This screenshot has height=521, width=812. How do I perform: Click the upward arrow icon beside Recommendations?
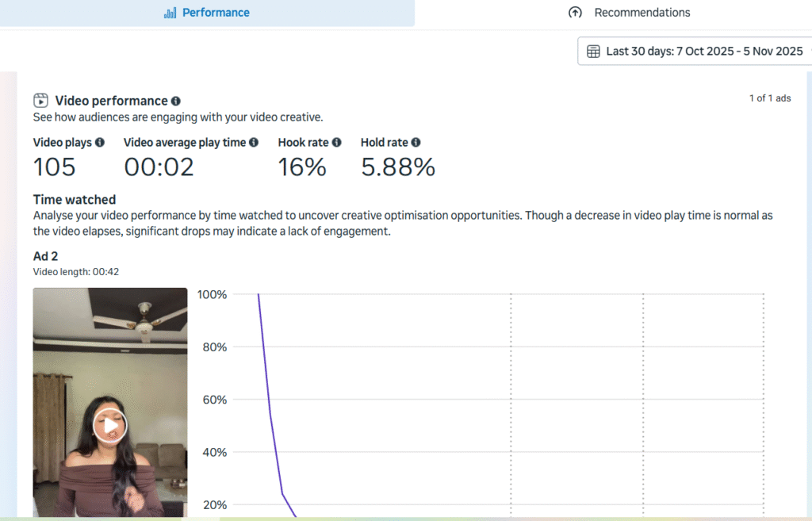[575, 13]
